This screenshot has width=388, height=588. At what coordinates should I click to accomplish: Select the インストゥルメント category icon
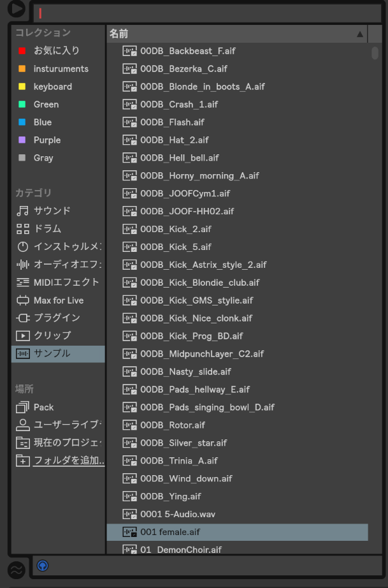point(23,246)
